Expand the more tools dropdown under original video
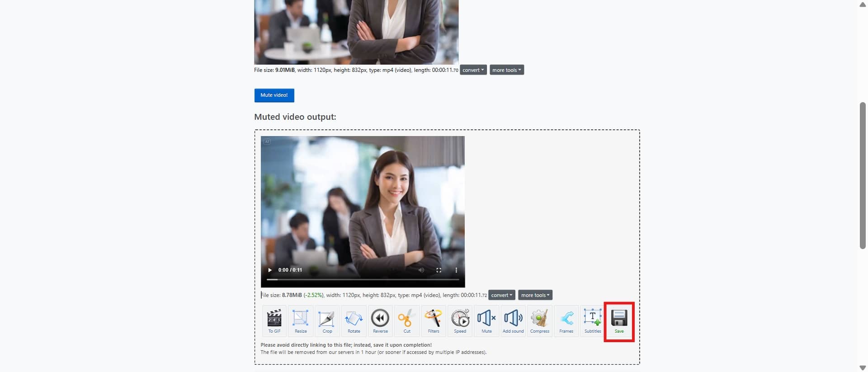The height and width of the screenshot is (372, 868). click(x=507, y=70)
